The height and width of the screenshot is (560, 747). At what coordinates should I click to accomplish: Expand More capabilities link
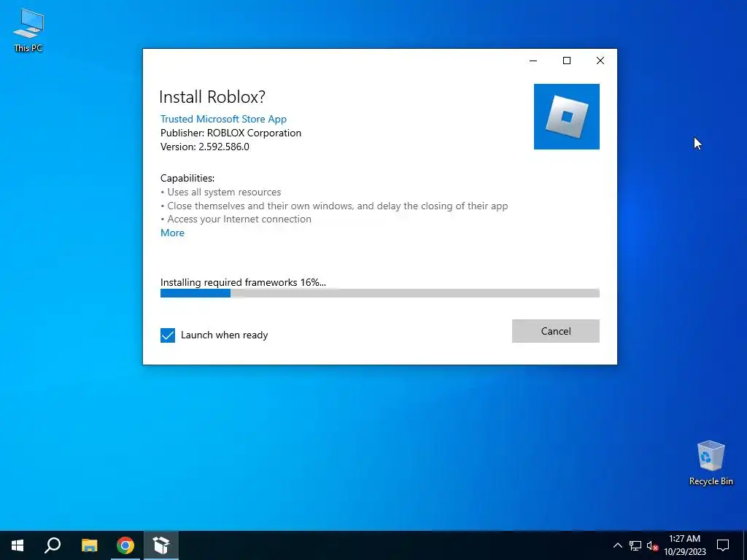pyautogui.click(x=172, y=233)
